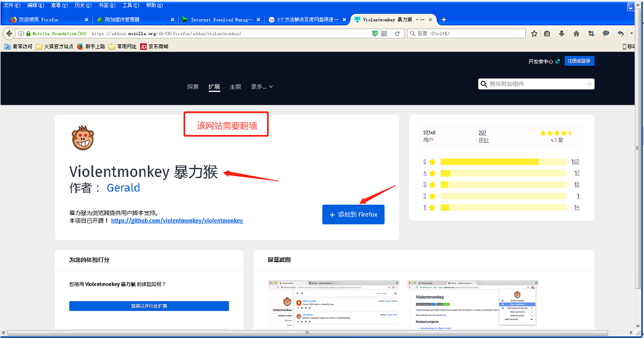Screen dimensions: 644x338
Task: Reload the page with the refresh icon
Action: click(397, 33)
